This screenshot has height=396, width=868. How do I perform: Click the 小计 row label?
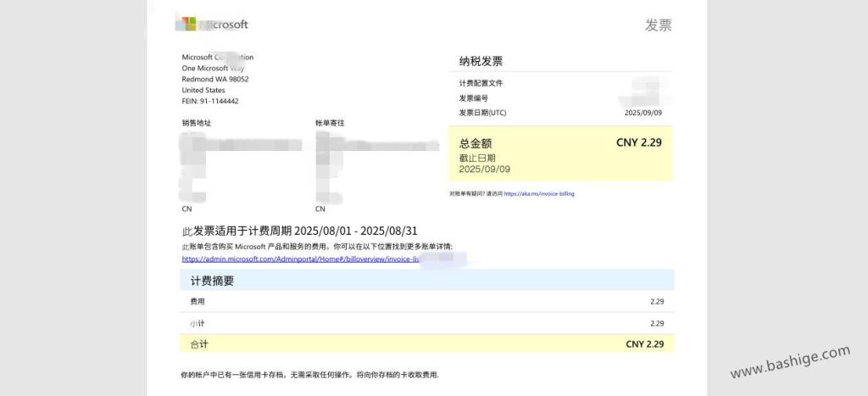(197, 323)
